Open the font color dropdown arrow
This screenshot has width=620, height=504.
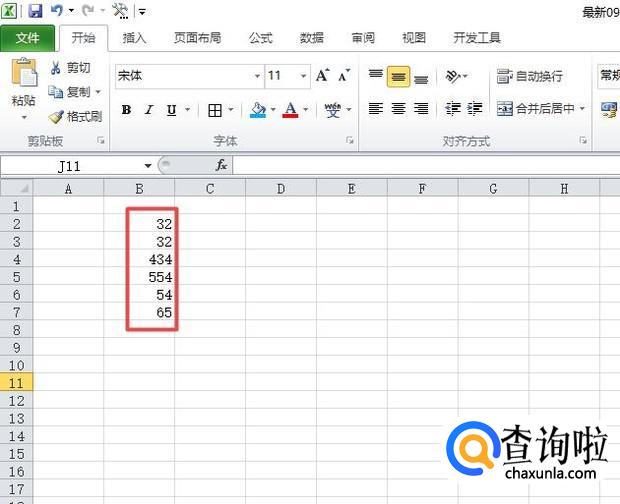306,109
